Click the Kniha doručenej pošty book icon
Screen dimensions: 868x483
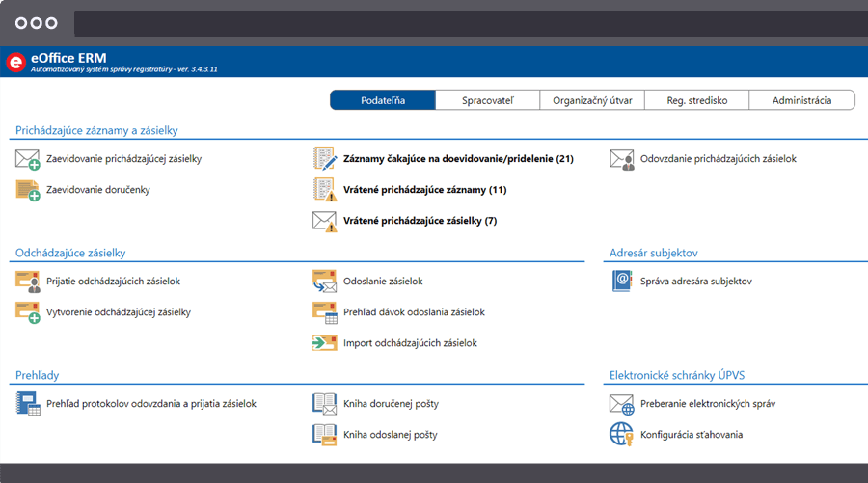324,403
